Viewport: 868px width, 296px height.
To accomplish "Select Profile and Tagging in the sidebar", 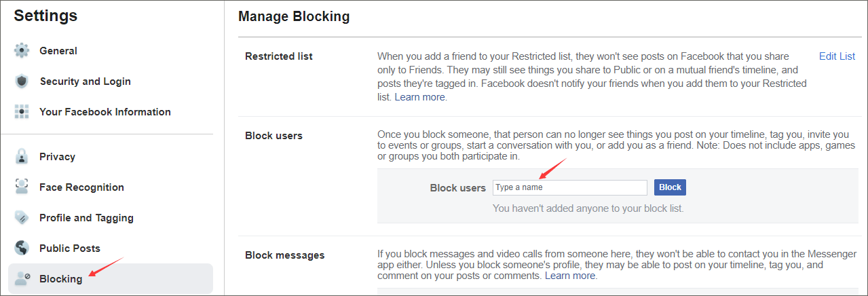I will (86, 218).
